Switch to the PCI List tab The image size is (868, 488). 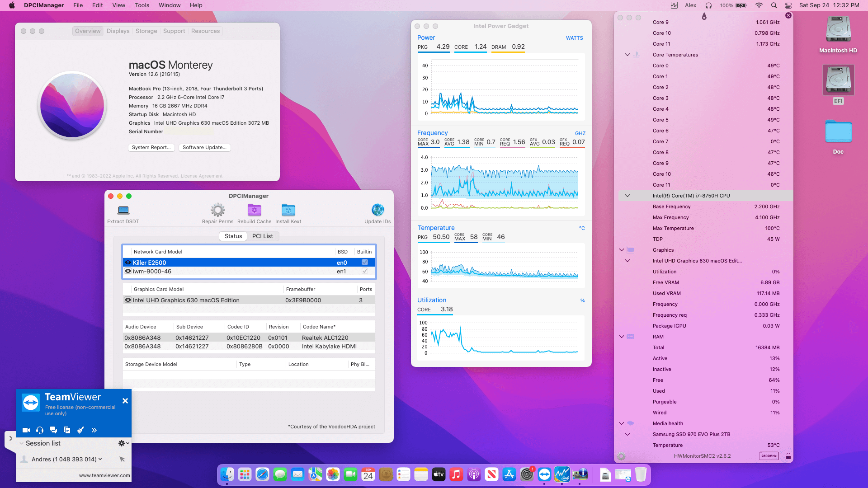point(262,236)
